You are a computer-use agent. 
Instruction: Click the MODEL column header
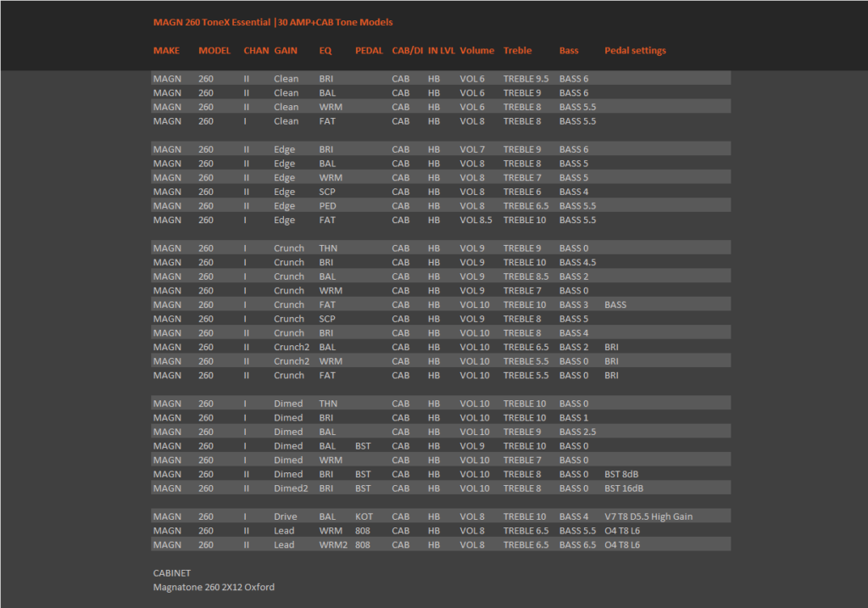pos(214,50)
